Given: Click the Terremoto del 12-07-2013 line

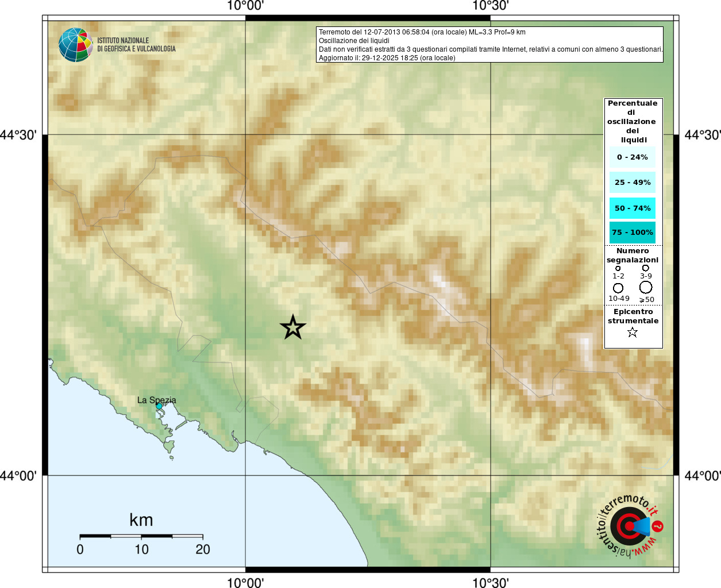Looking at the screenshot, I should (x=422, y=32).
